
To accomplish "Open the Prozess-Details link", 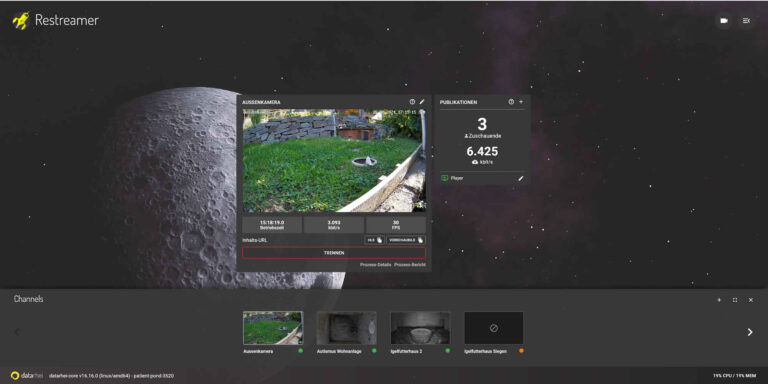I will click(376, 264).
